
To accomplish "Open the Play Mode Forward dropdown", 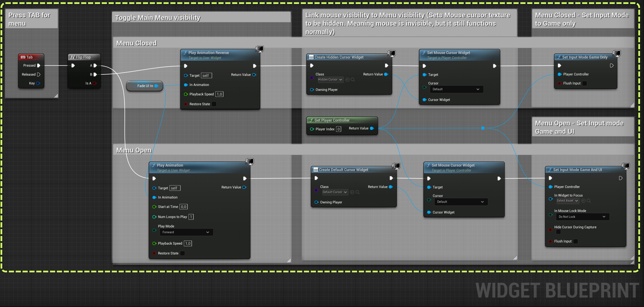I will point(186,232).
